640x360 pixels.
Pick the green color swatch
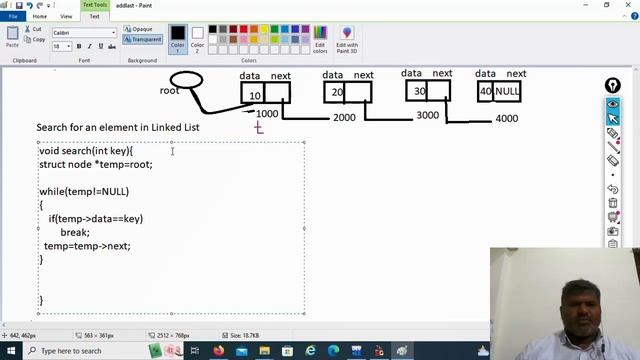click(275, 29)
